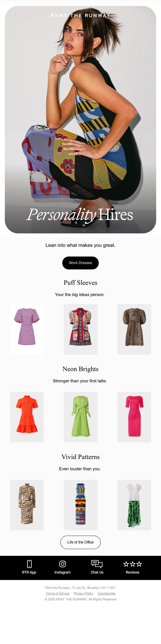The height and width of the screenshot is (644, 161).
Task: Open the Life of the Office button
Action: pos(80,542)
